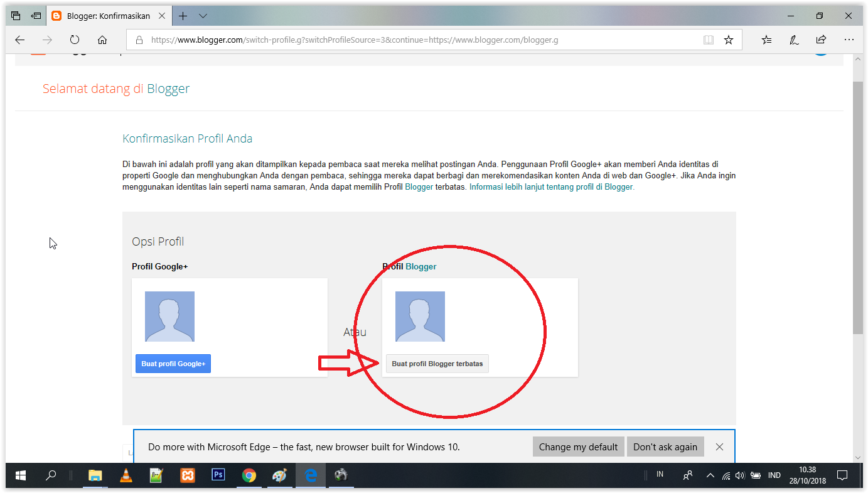Open network Wi-Fi tray icon
868x493 pixels.
tap(726, 475)
